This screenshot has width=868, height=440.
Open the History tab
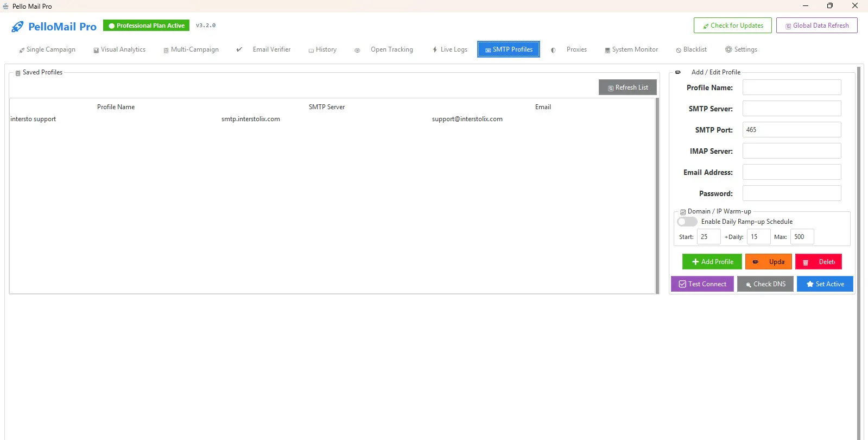[322, 49]
